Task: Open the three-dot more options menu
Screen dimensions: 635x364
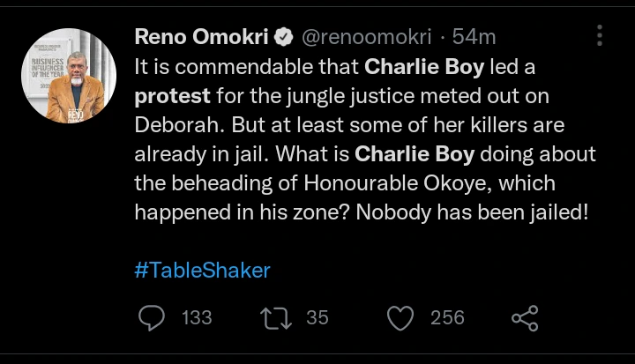Action: coord(600,36)
